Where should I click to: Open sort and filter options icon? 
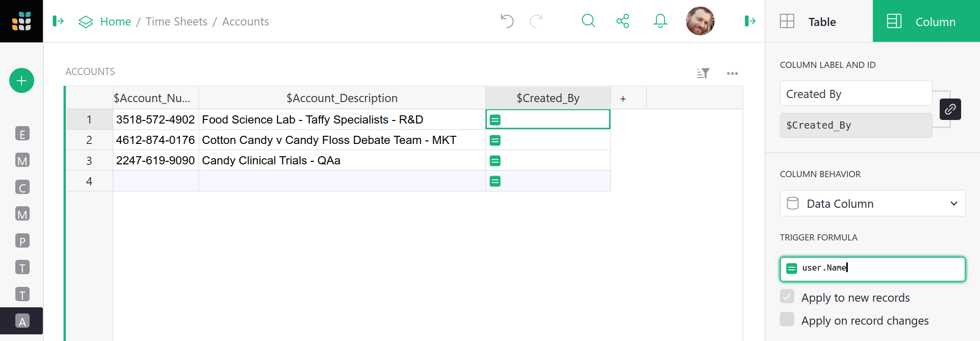click(703, 74)
